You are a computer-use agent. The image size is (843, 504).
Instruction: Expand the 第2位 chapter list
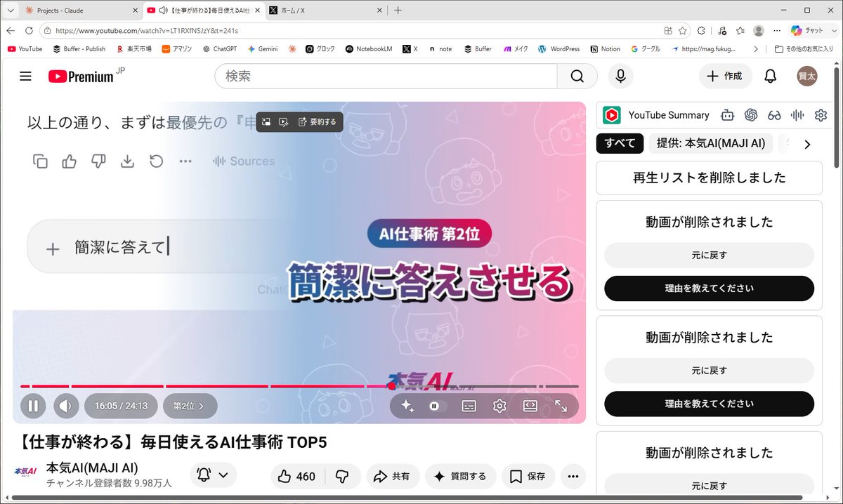point(190,406)
